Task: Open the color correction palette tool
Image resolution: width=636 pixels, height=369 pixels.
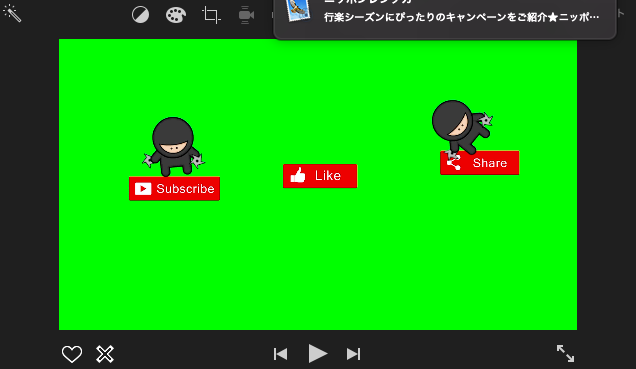Action: (176, 15)
